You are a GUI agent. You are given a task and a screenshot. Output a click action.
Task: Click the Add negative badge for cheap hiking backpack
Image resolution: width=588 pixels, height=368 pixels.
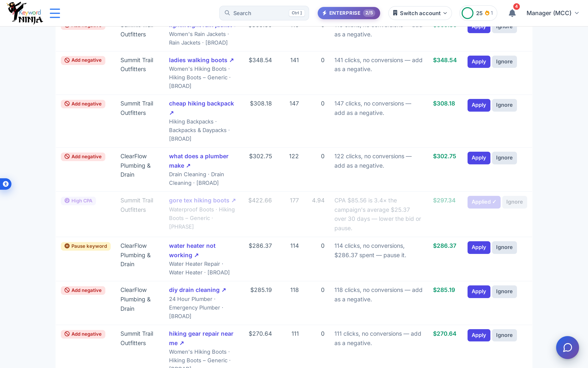(x=83, y=104)
